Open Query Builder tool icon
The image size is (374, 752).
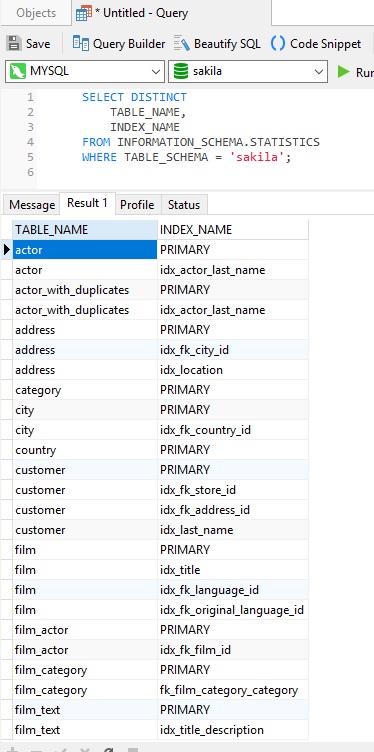coord(81,43)
